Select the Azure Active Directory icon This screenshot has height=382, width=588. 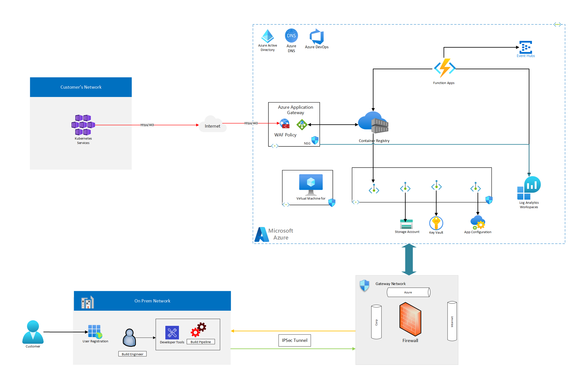(268, 36)
